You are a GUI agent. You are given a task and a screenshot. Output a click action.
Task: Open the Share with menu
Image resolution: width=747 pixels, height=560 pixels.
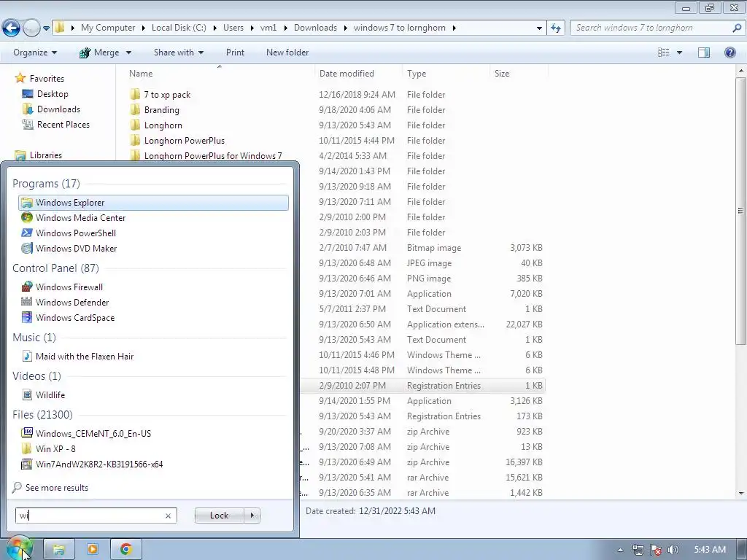tap(179, 52)
